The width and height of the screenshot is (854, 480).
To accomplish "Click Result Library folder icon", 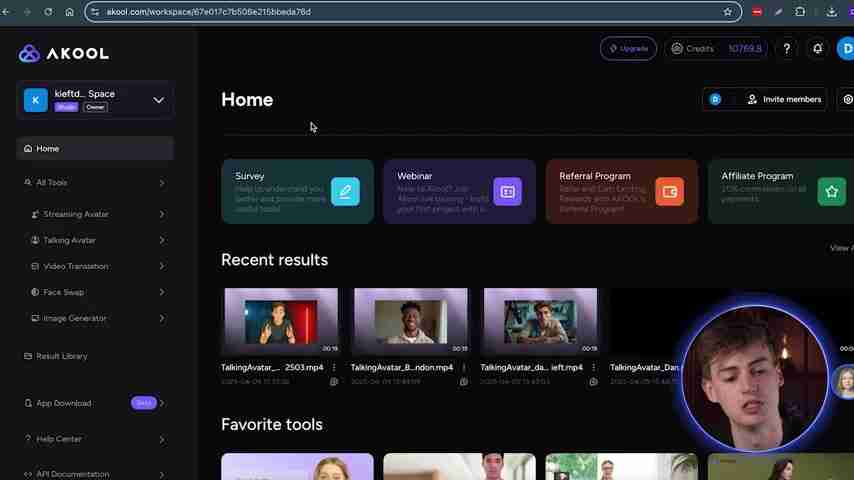I will tap(28, 356).
